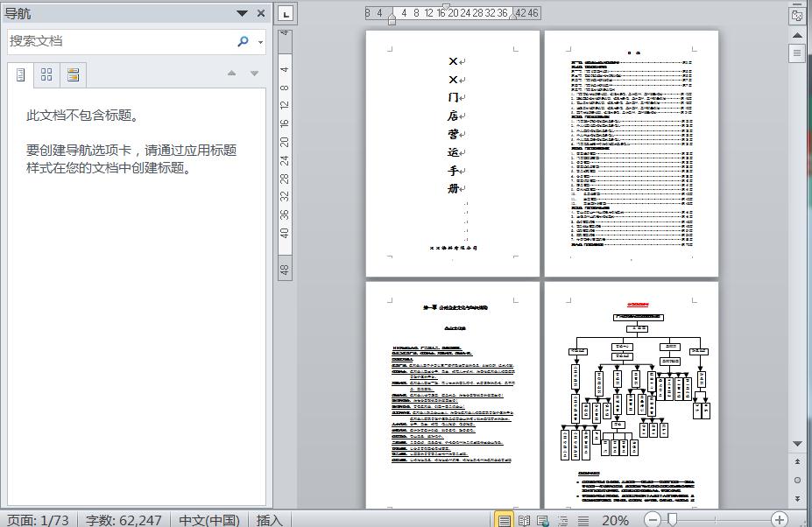Click the zoom in plus button
This screenshot has height=527, width=812.
pyautogui.click(x=779, y=519)
